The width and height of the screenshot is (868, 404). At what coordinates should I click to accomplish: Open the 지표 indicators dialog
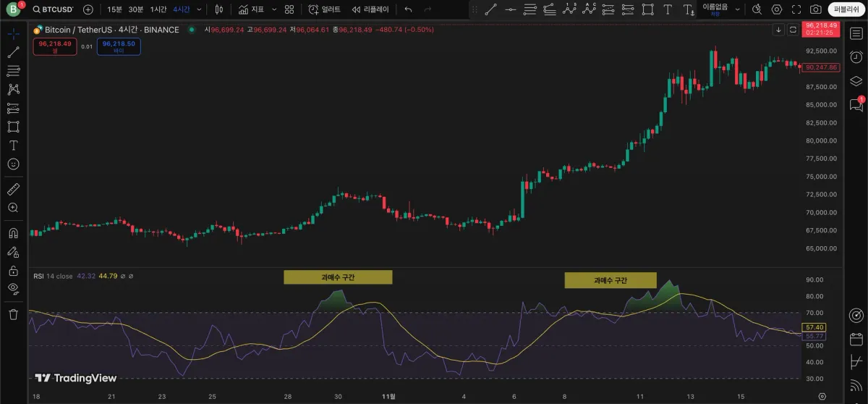tap(252, 10)
